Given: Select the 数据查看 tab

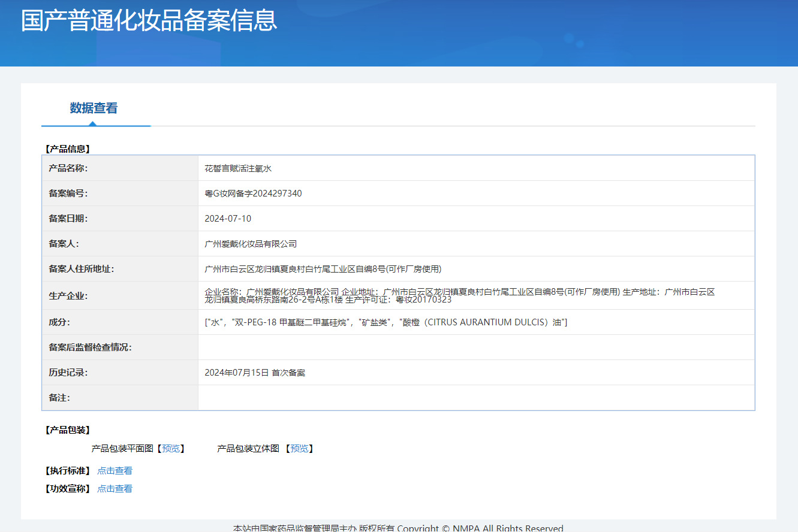Looking at the screenshot, I should [x=94, y=108].
